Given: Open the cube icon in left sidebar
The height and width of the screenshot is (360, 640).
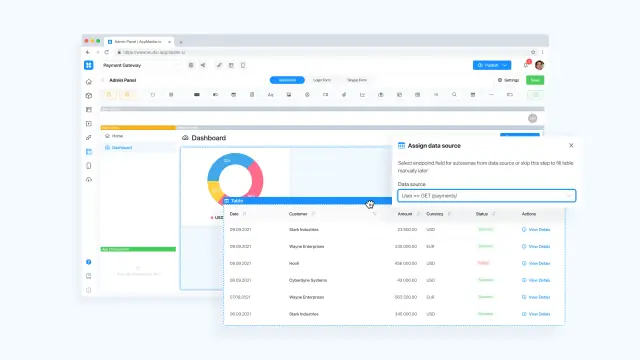Looking at the screenshot, I should (89, 96).
